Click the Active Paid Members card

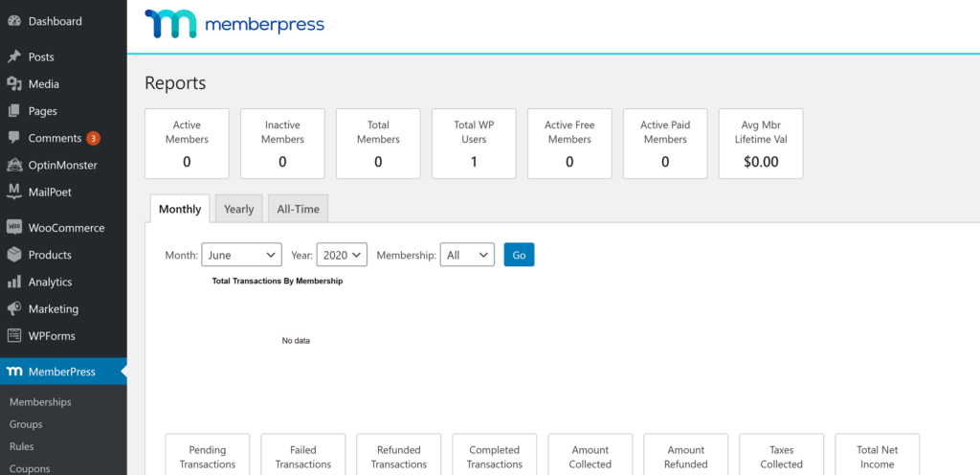(x=665, y=144)
